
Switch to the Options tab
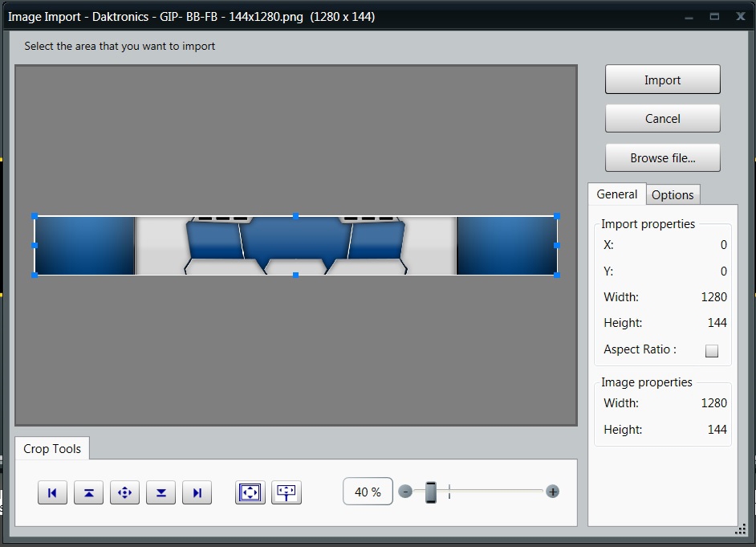[673, 195]
